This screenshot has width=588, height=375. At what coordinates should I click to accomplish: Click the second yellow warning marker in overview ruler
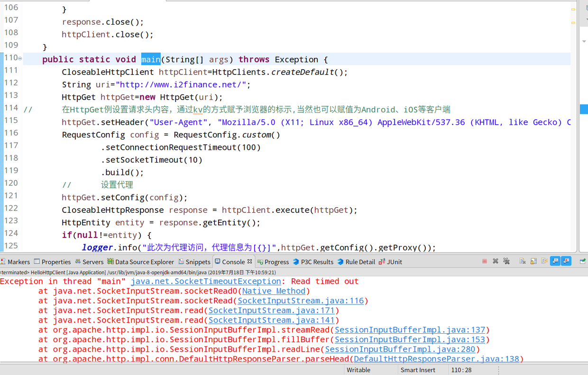(x=573, y=22)
